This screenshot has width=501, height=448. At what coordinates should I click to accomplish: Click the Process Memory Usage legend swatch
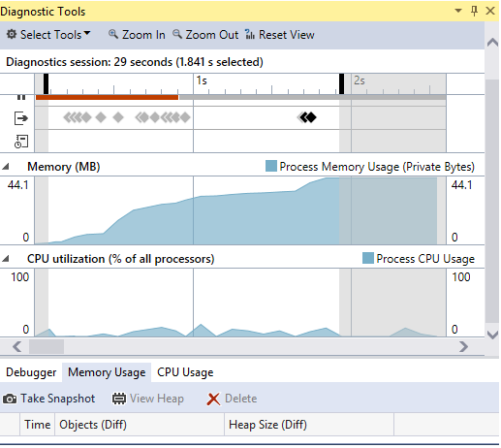(x=271, y=166)
